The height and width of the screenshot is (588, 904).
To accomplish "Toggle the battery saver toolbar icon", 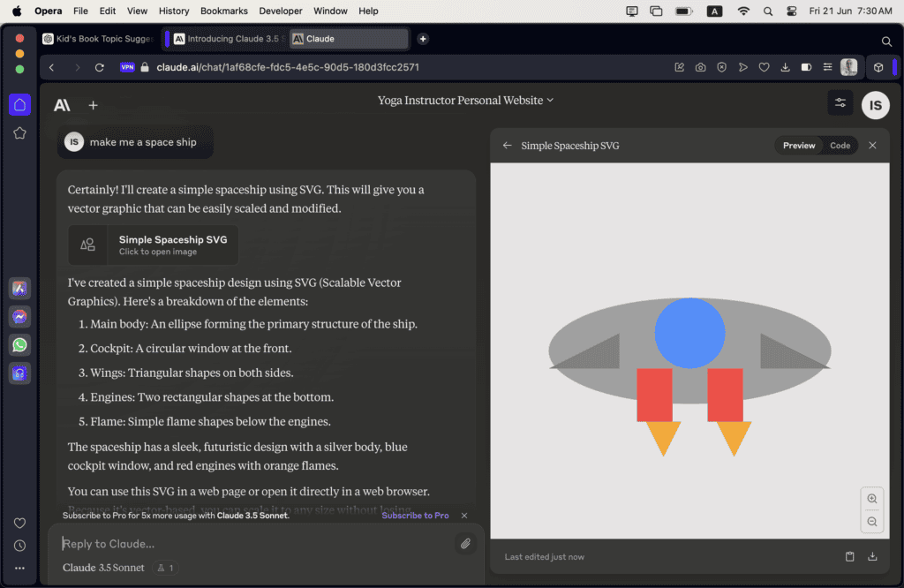I will pos(806,67).
